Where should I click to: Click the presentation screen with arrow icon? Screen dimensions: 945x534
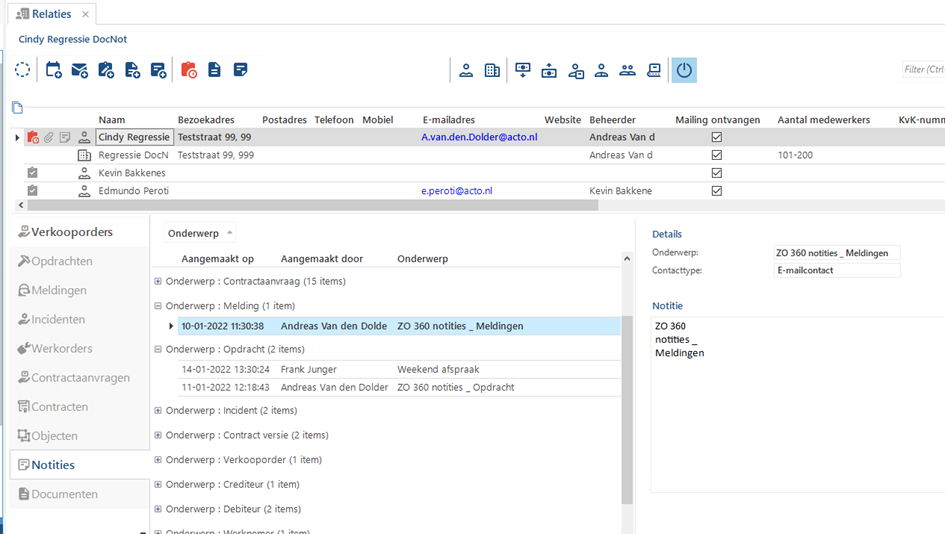[523, 71]
